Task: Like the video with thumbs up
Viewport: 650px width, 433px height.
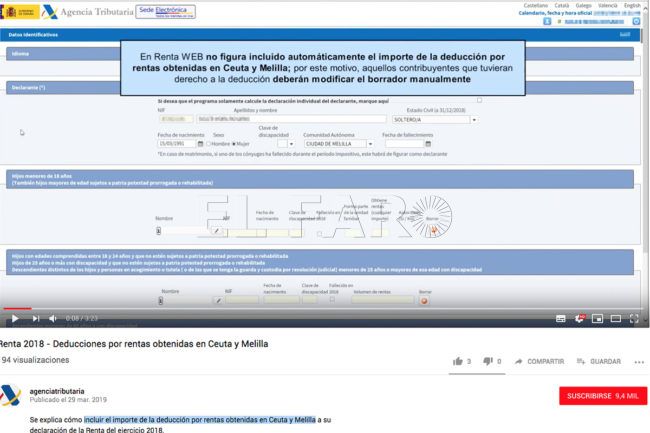Action: click(x=458, y=361)
